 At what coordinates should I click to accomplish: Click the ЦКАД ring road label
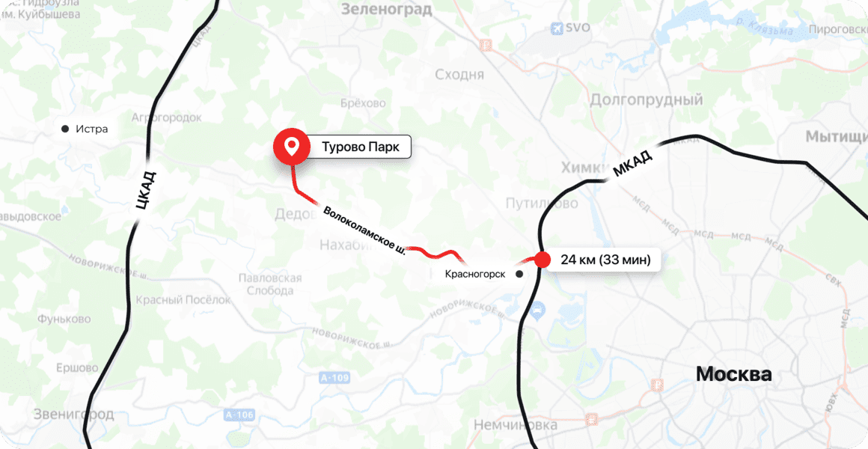(x=147, y=191)
